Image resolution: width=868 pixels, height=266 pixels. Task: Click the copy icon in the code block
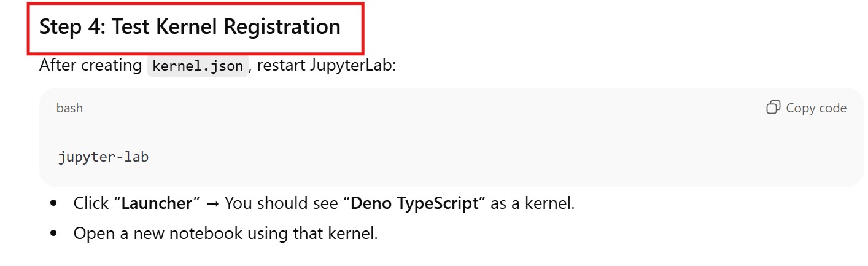773,108
